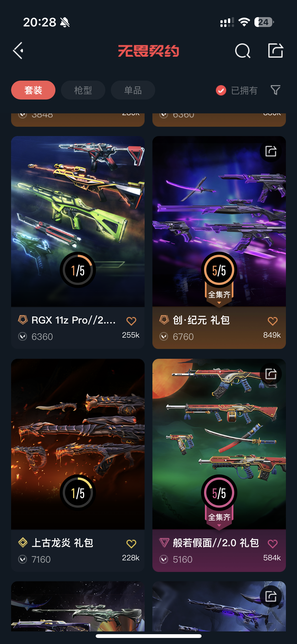Expand the 全集齐 badge on 般若假面 card

(219, 518)
